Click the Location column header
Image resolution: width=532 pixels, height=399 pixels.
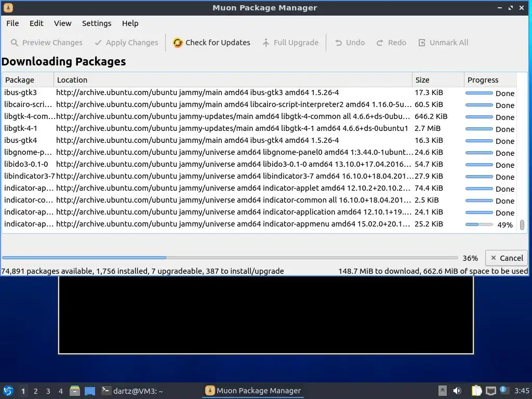[x=233, y=80]
